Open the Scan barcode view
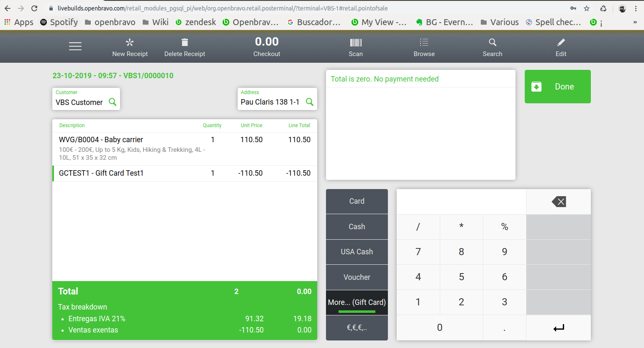Screen dimensions: 644x348 click(x=356, y=47)
